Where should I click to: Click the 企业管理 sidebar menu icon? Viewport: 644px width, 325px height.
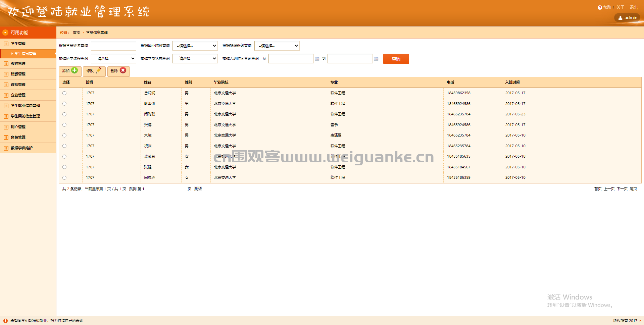[x=6, y=95]
